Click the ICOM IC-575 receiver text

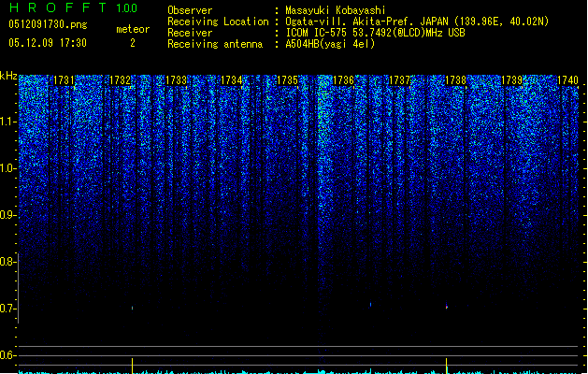pyautogui.click(x=375, y=33)
